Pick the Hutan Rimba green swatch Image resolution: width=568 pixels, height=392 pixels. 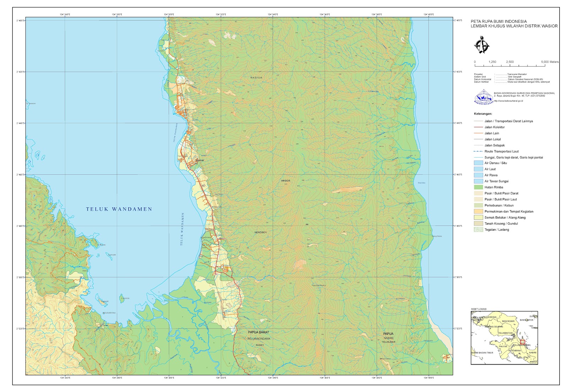click(478, 187)
